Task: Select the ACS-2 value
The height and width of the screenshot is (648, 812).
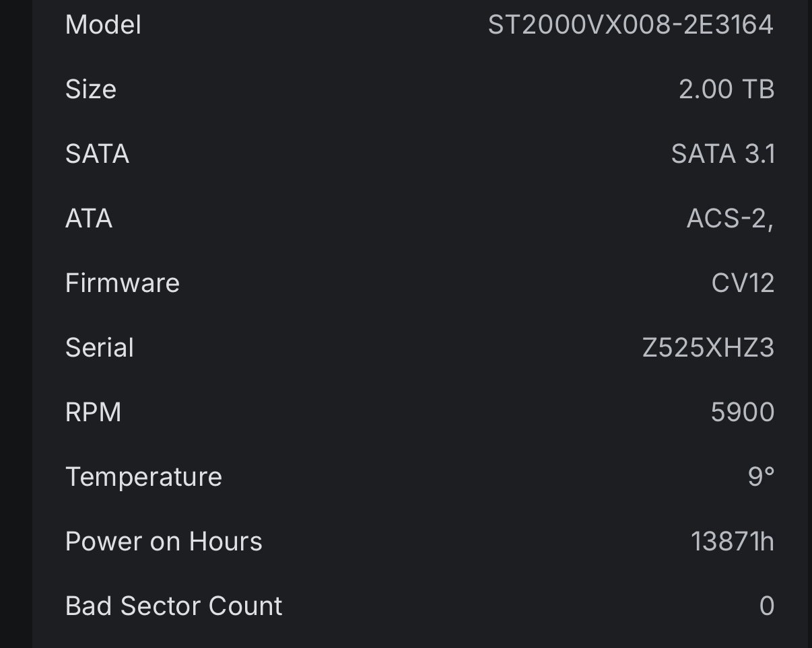Action: 730,219
